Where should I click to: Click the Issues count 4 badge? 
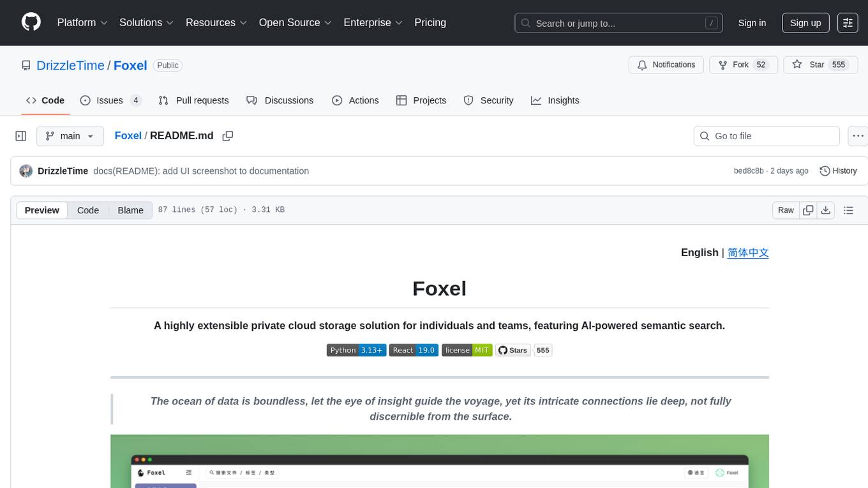(x=135, y=100)
